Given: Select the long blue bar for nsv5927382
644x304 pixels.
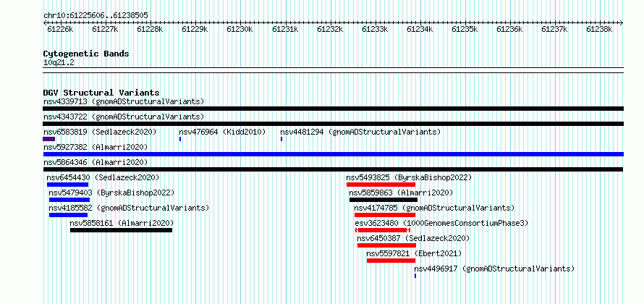Looking at the screenshot, I should pos(333,154).
